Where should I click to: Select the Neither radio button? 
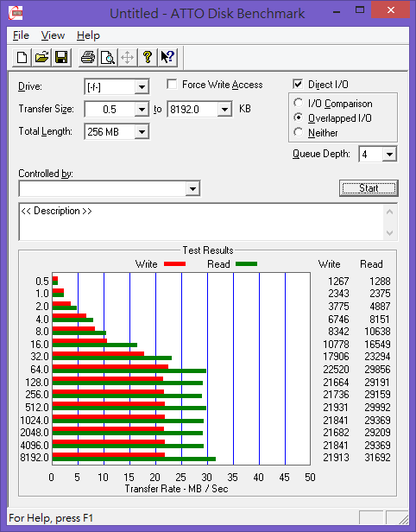click(x=299, y=132)
